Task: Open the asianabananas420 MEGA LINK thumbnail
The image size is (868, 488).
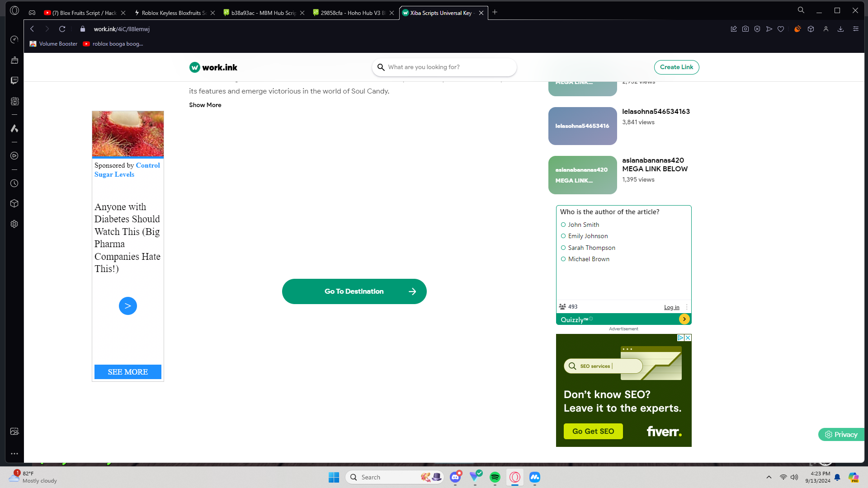Action: [x=583, y=175]
